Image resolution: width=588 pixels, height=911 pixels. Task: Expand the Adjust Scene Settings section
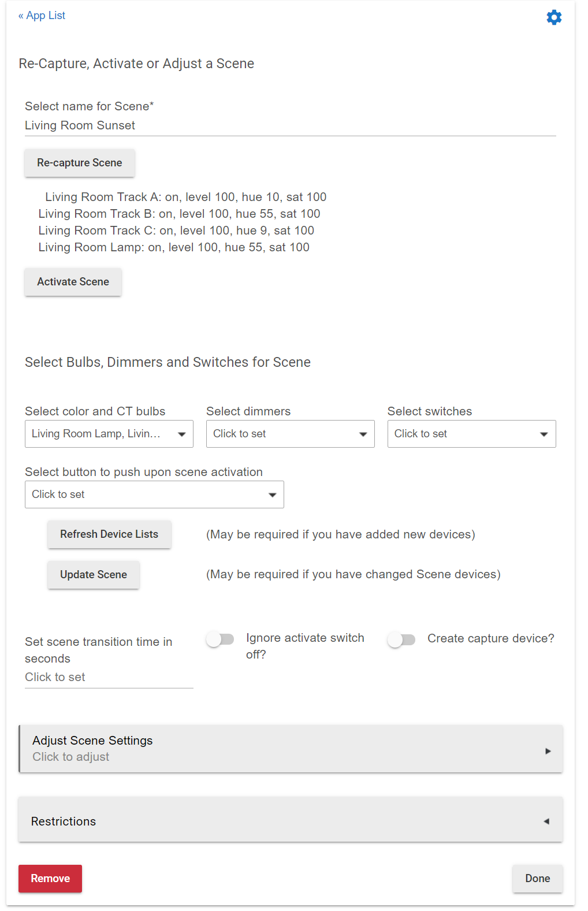[291, 749]
